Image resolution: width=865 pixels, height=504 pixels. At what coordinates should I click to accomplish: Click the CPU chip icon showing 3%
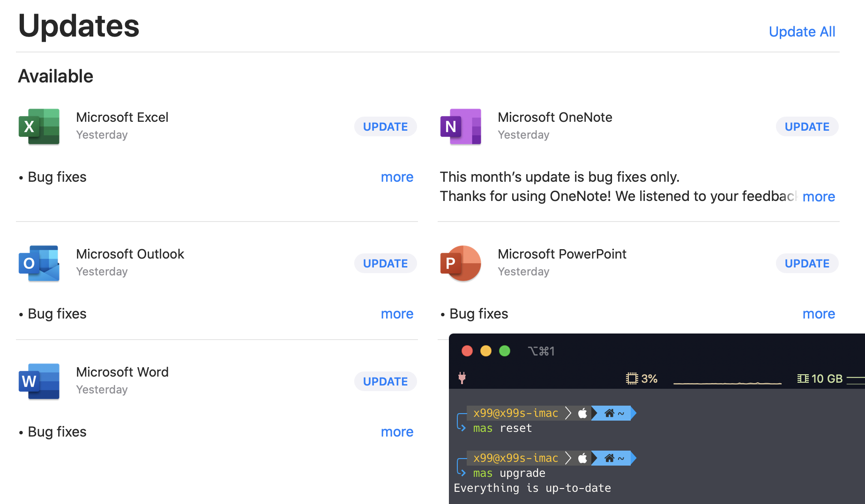click(632, 378)
